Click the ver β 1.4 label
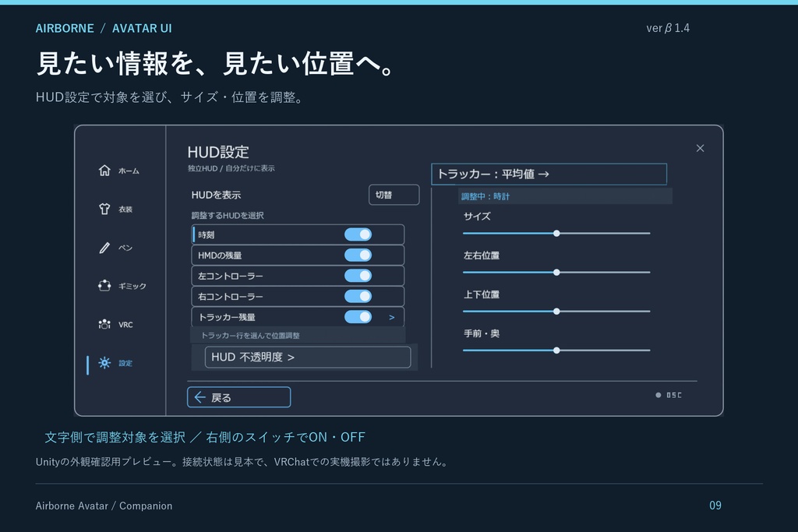This screenshot has width=798, height=532. [x=668, y=28]
